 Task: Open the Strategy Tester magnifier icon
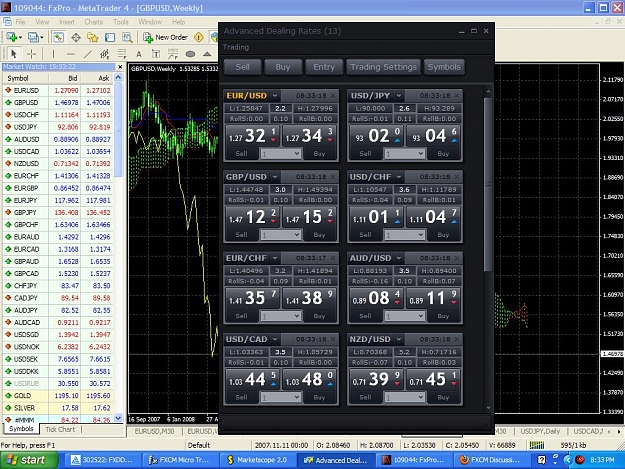tap(127, 37)
